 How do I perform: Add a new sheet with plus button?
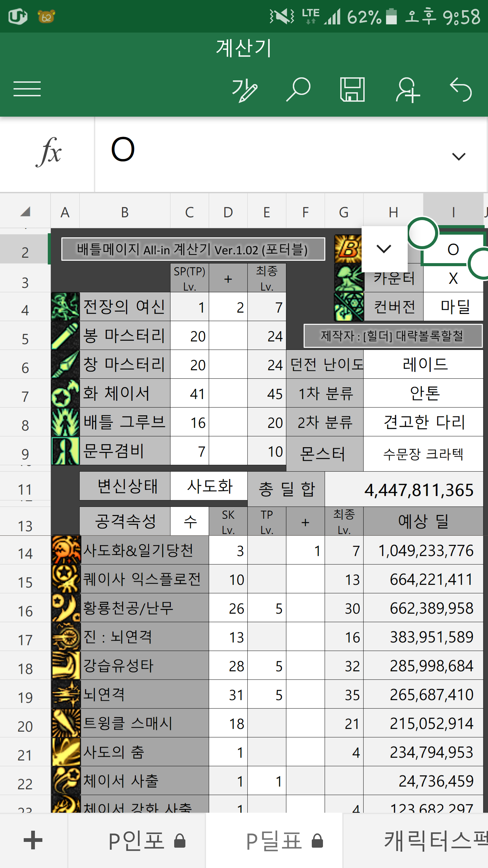pyautogui.click(x=33, y=840)
